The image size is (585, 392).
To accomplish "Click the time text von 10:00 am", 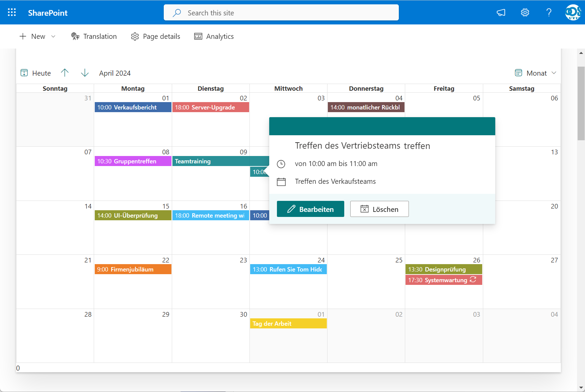I will (336, 164).
